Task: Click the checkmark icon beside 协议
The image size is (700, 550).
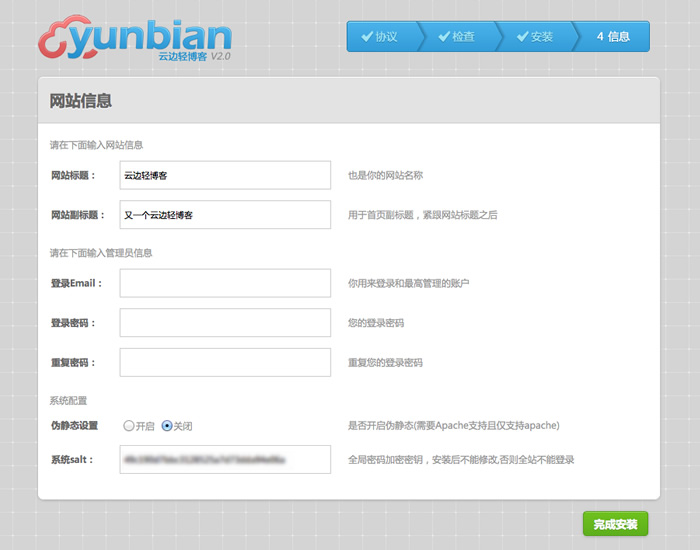Action: [x=366, y=36]
